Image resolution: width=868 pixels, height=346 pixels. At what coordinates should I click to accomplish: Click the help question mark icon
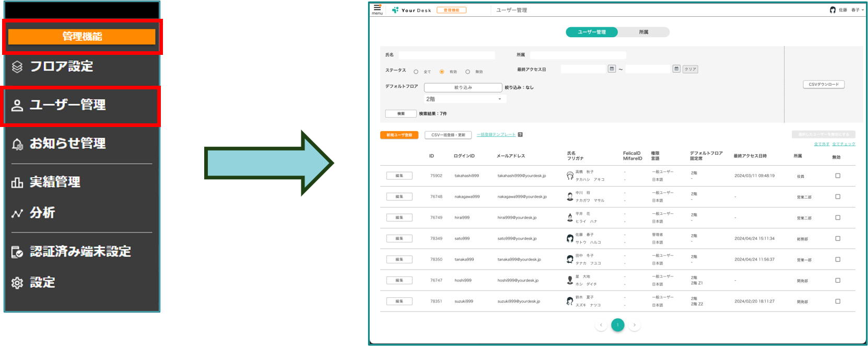[520, 135]
